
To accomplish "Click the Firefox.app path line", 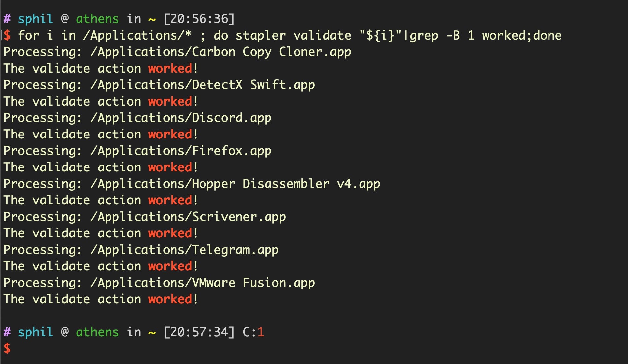I will tap(181, 151).
